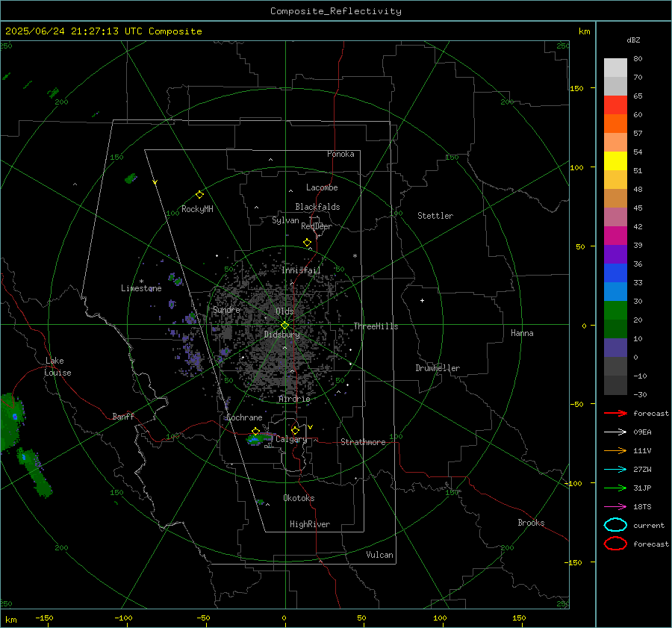The image size is (672, 628).
Task: Click the Airdrie label
Action: coord(294,399)
